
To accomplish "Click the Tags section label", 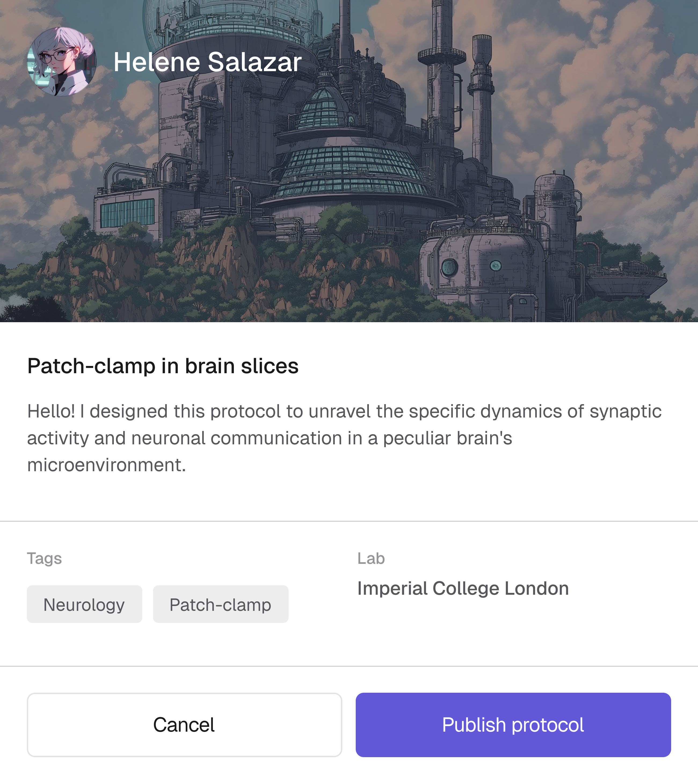I will 44,558.
